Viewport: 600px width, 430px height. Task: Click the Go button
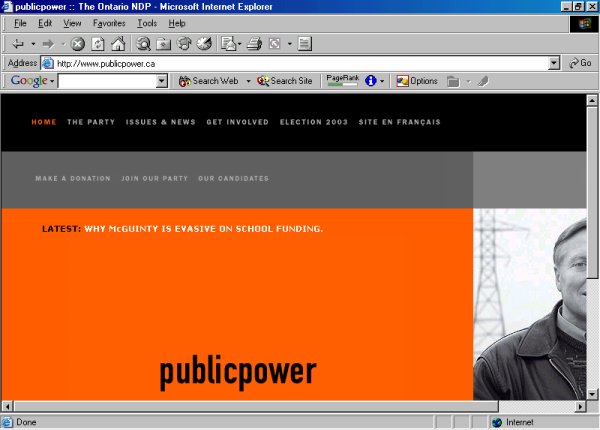(580, 63)
